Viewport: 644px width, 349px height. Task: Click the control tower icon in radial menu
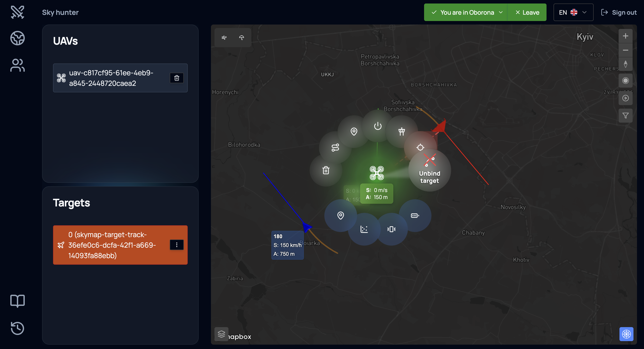[x=402, y=131]
